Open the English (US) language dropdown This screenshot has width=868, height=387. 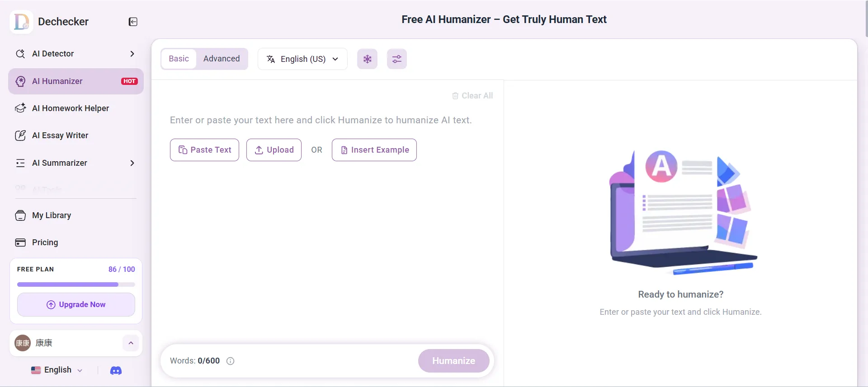pos(302,59)
